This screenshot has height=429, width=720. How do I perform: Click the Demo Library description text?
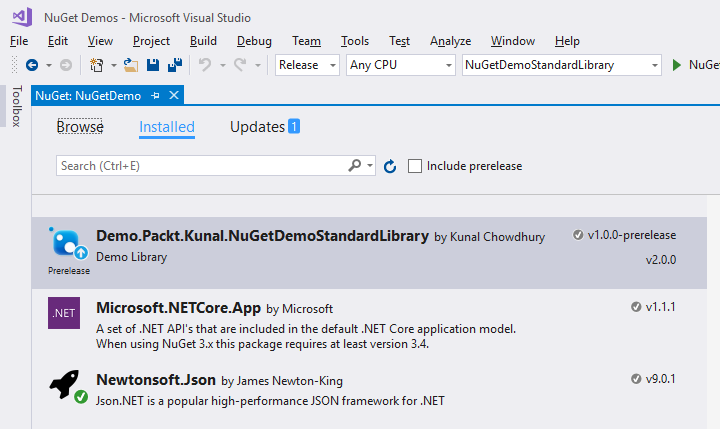[x=131, y=257]
